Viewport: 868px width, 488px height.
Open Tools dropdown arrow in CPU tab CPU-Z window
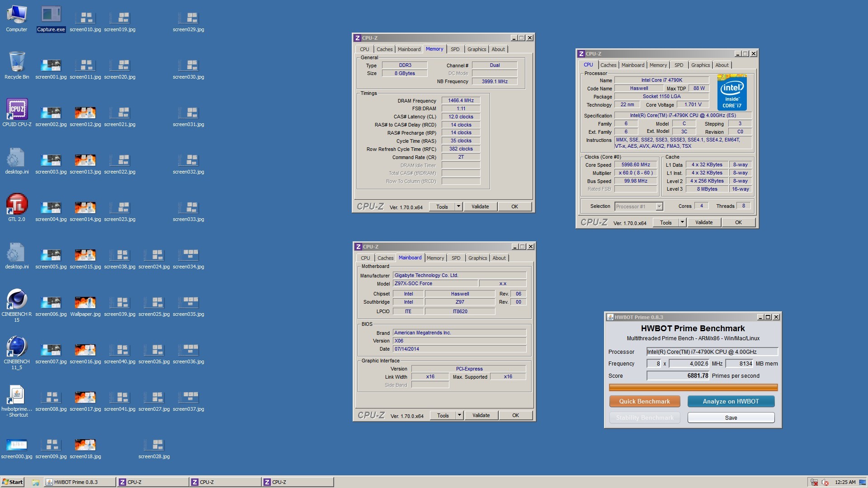682,222
